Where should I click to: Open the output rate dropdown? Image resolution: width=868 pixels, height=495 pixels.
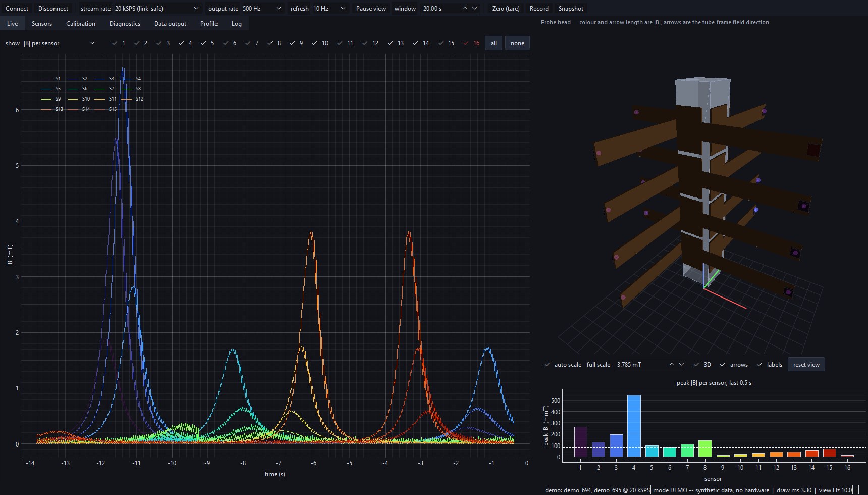pos(261,9)
